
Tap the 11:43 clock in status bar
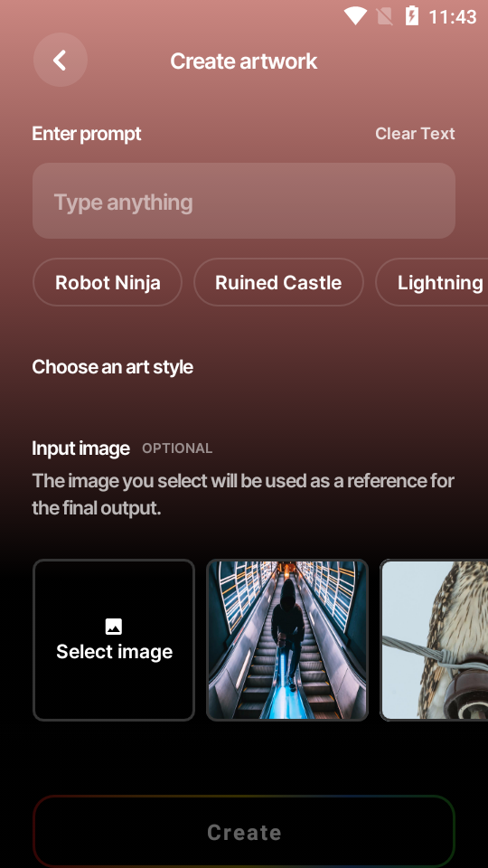[452, 16]
